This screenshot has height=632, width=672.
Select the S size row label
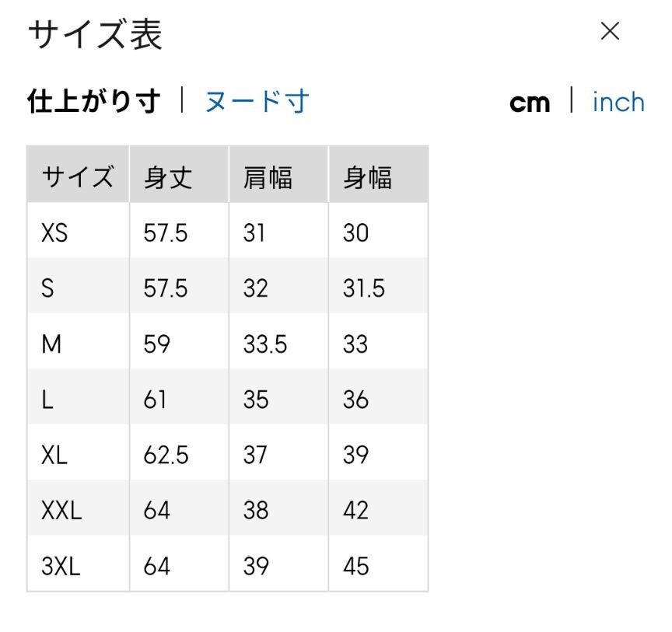48,288
